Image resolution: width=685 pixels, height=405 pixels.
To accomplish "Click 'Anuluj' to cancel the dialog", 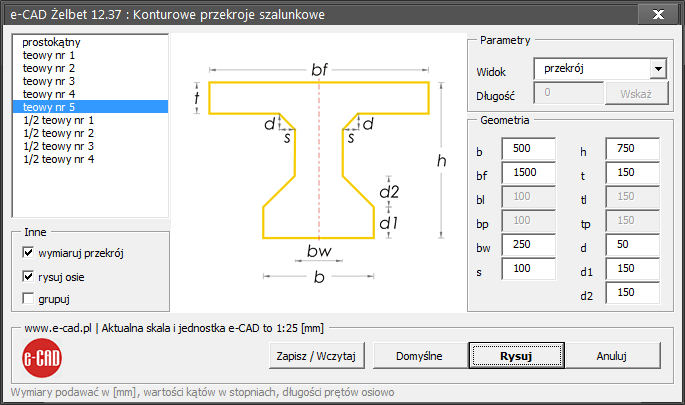I will (x=612, y=356).
